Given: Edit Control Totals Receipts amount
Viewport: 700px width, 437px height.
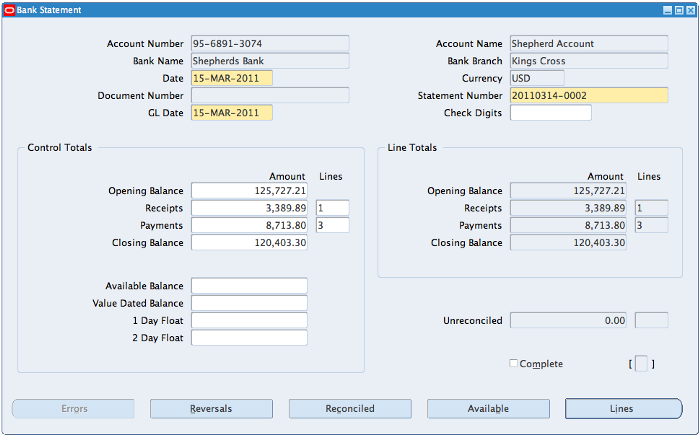Looking at the screenshot, I should (x=249, y=208).
